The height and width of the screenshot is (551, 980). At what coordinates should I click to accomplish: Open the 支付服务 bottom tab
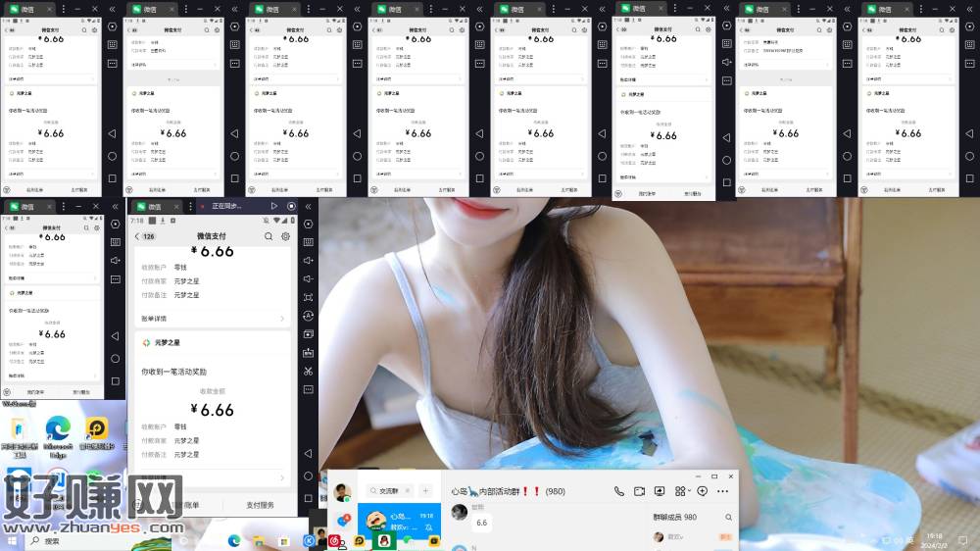260,505
